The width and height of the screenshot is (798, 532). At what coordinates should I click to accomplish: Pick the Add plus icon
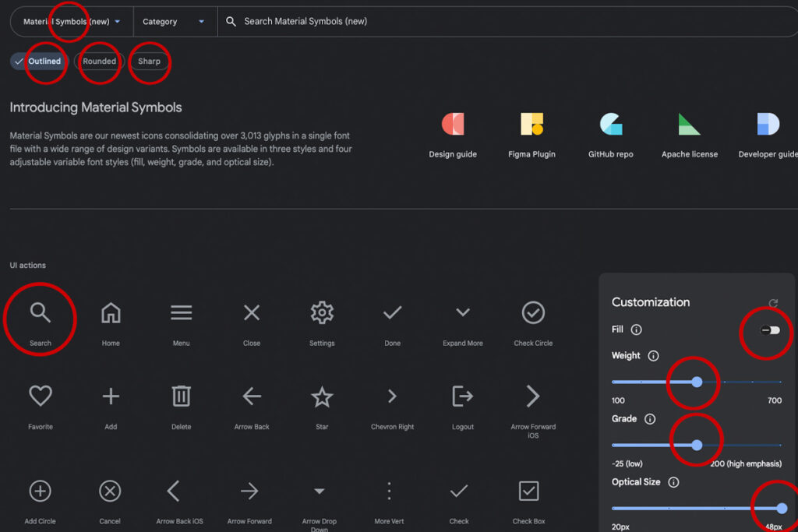point(111,396)
